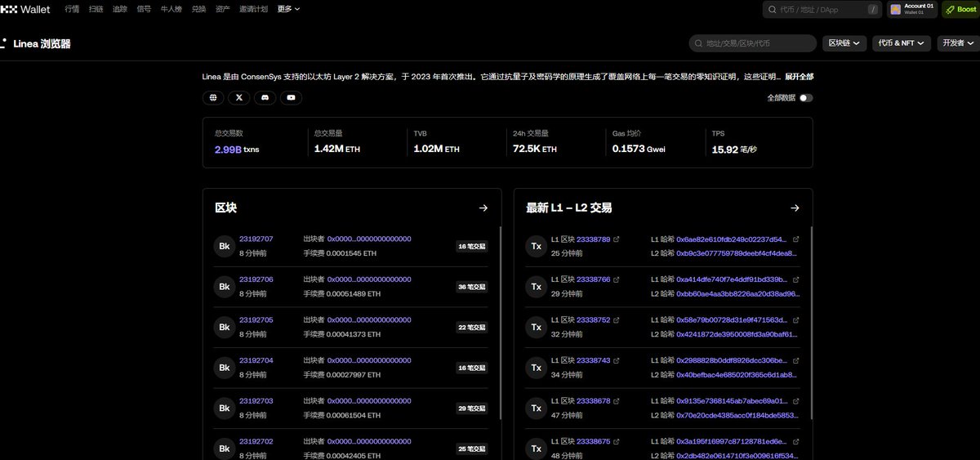Screen dimensions: 980x460
Task: Open external link icon beside L1 block 23338789
Action: tap(617, 239)
